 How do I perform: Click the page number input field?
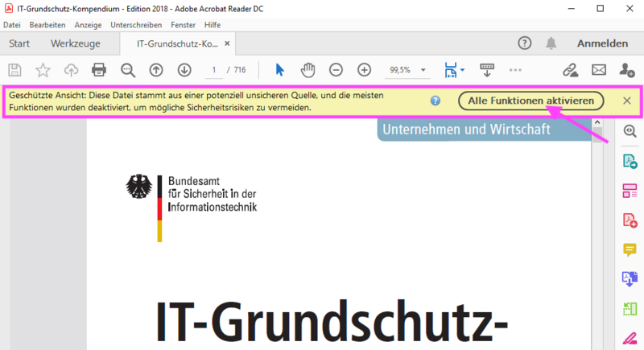point(213,70)
